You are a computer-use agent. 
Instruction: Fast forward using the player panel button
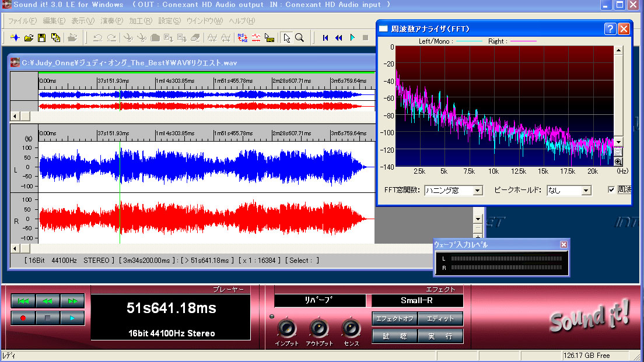click(72, 301)
